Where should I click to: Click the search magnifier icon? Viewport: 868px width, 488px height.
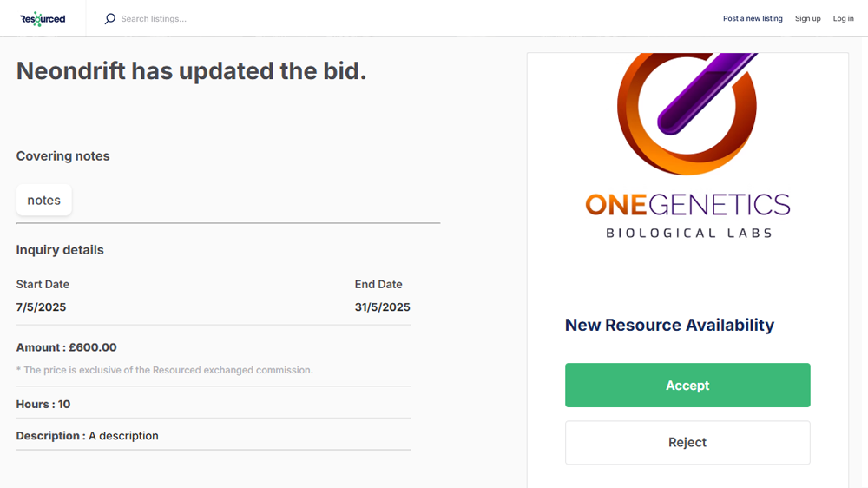110,18
